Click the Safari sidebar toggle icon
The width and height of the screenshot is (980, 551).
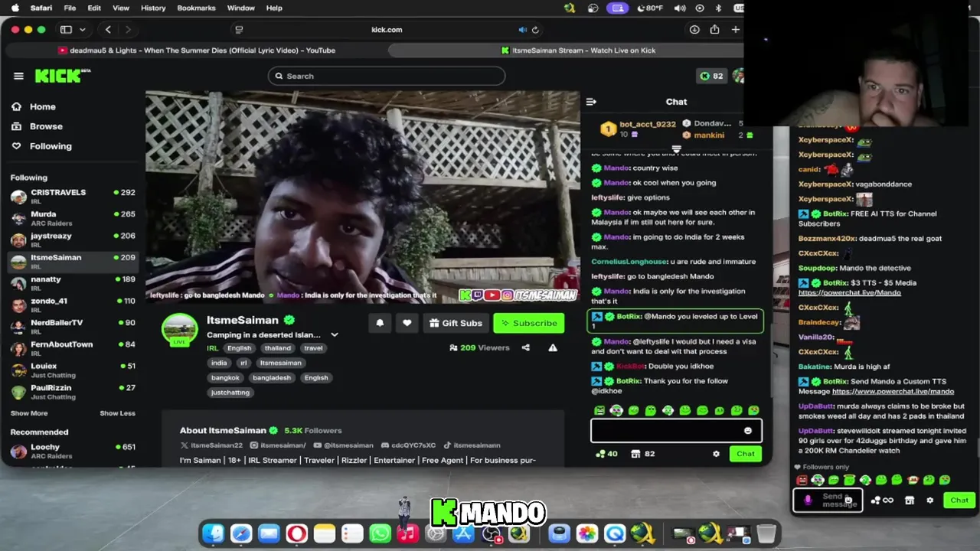[66, 30]
